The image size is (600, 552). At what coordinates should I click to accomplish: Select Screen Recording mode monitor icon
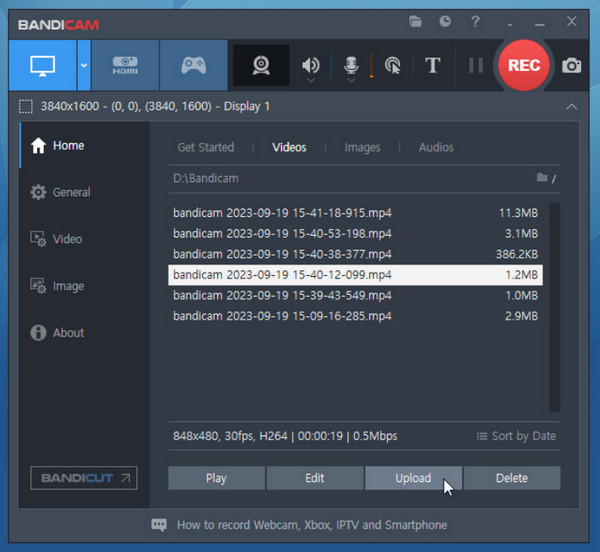coord(42,65)
